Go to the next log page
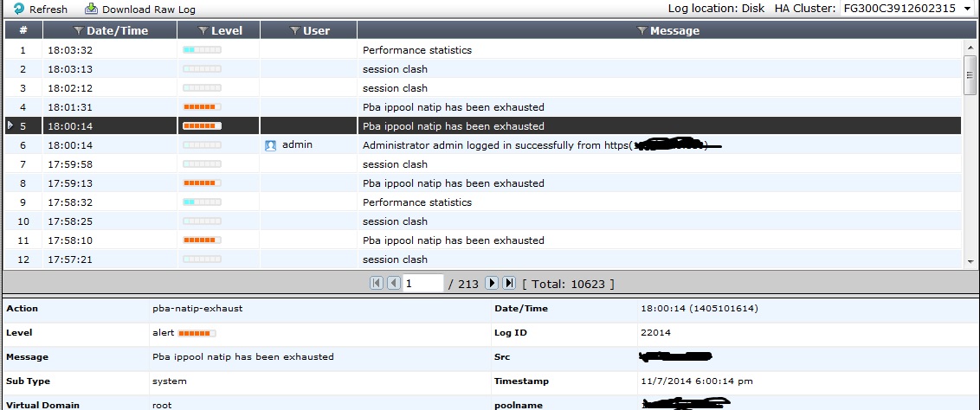This screenshot has width=980, height=410. click(x=491, y=283)
